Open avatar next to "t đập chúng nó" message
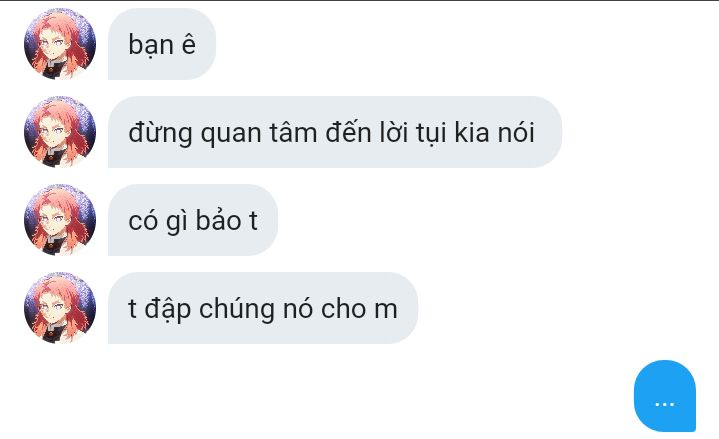Viewport: 719px width, 439px height. (60, 308)
